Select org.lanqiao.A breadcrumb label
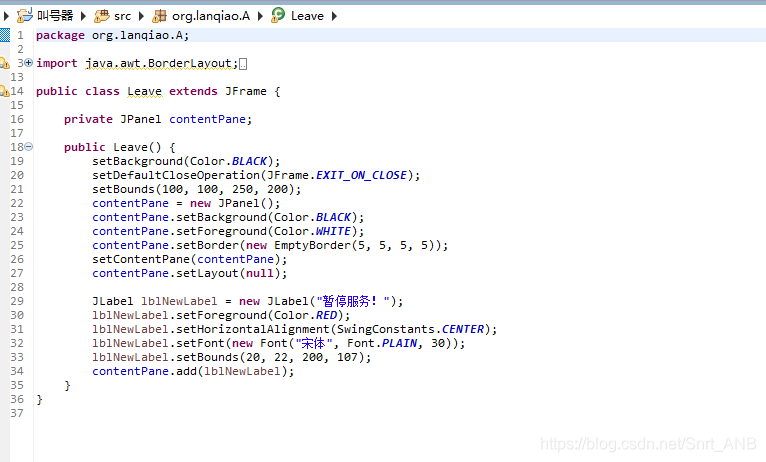 211,16
